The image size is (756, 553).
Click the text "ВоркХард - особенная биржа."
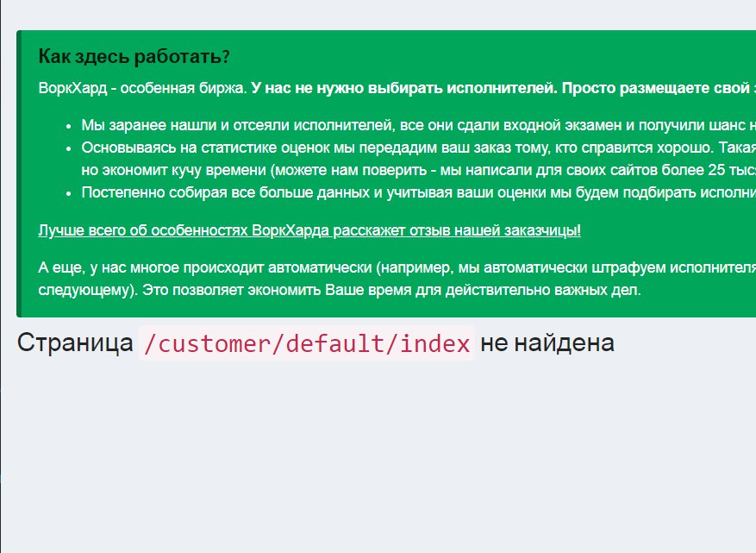coord(143,88)
